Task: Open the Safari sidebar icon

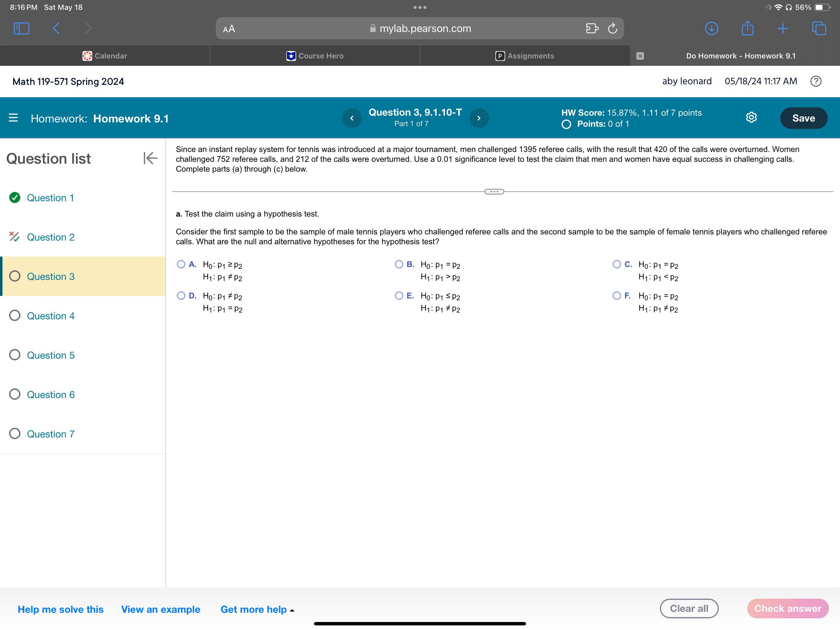Action: [x=21, y=28]
